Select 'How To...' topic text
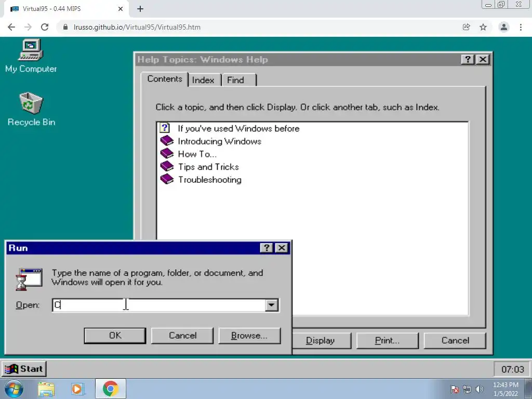The image size is (532, 399). point(197,154)
